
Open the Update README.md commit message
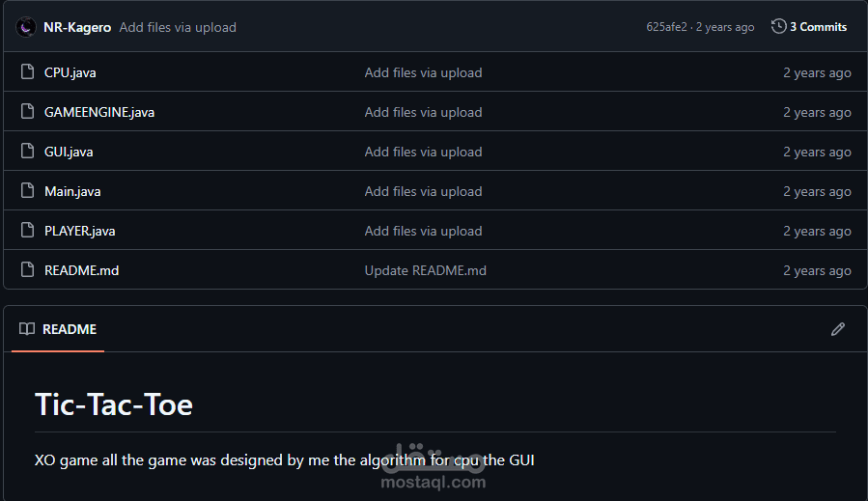[x=425, y=270]
